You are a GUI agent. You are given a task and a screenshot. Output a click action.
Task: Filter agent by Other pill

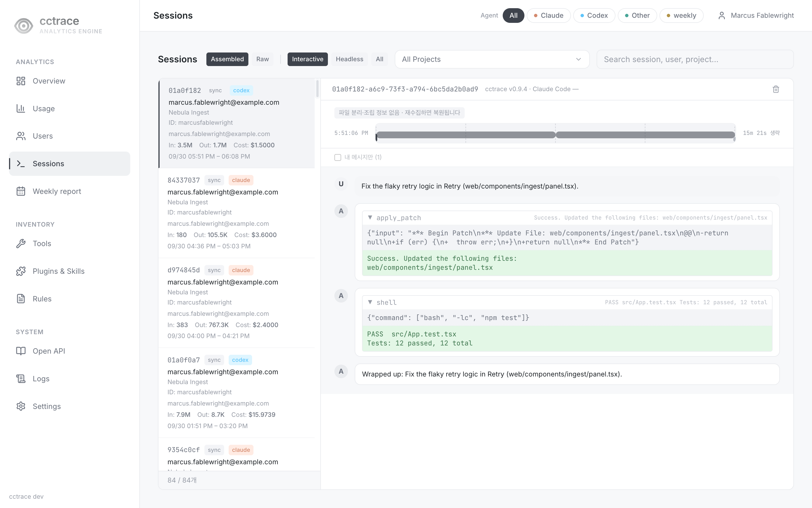point(637,16)
